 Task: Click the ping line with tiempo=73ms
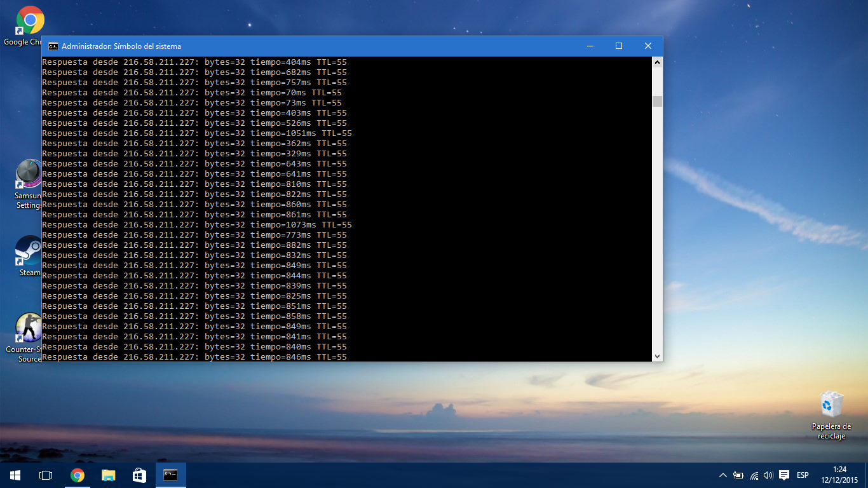[x=192, y=103]
